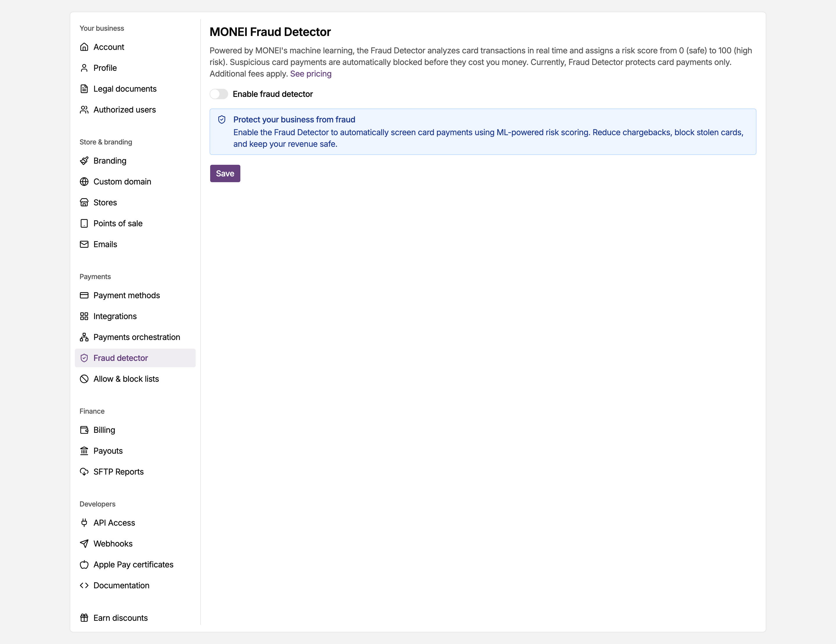This screenshot has width=836, height=644.
Task: Open Legal documents section
Action: coord(135,89)
